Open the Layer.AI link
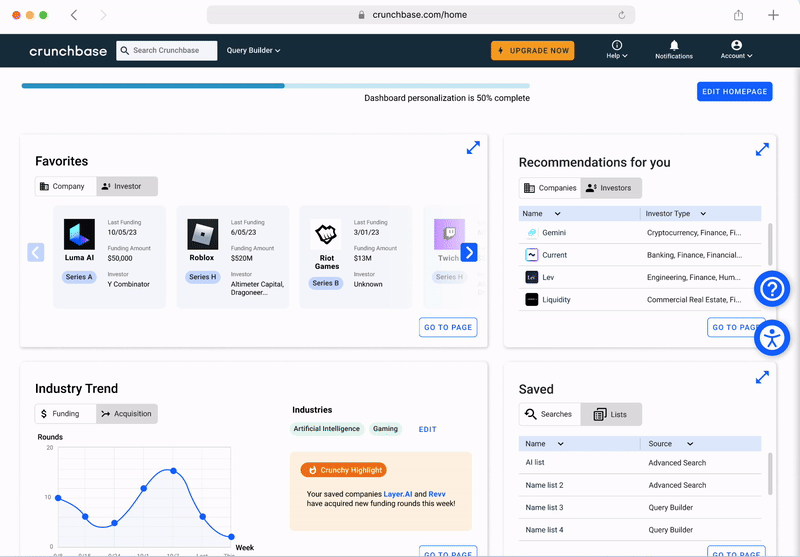 click(398, 494)
